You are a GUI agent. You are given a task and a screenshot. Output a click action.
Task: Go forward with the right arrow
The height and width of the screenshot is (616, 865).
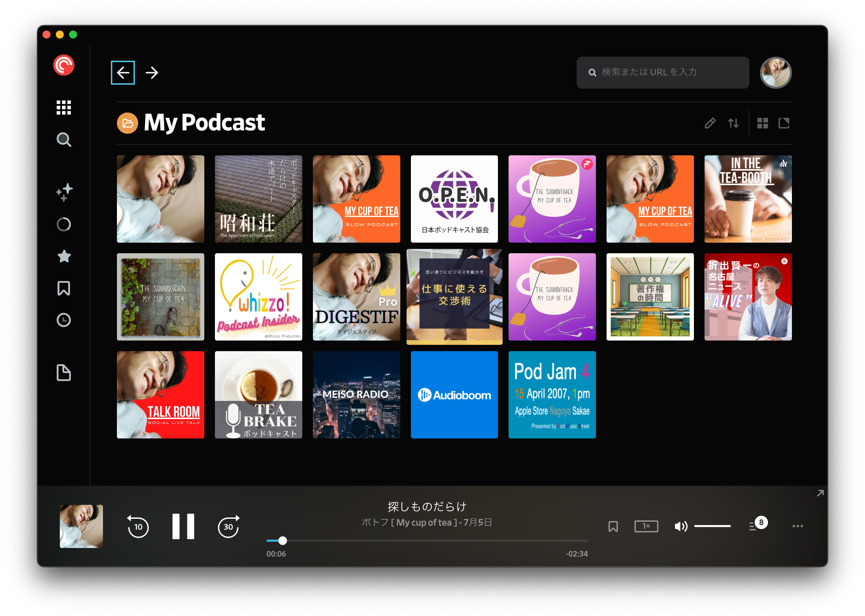click(x=152, y=72)
